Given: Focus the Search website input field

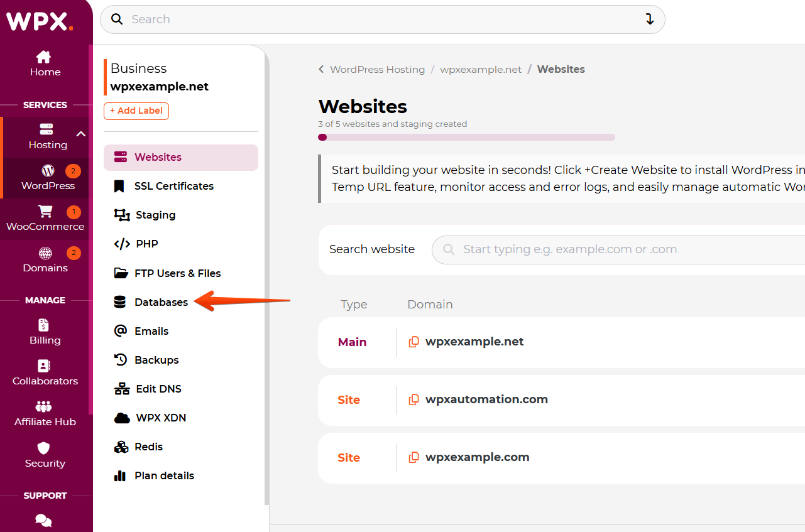Looking at the screenshot, I should click(x=618, y=249).
